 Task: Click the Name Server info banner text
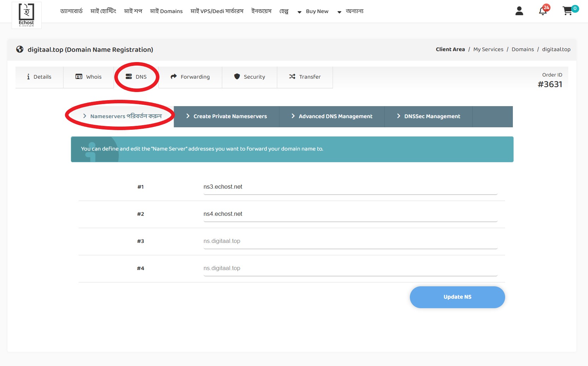pyautogui.click(x=202, y=149)
